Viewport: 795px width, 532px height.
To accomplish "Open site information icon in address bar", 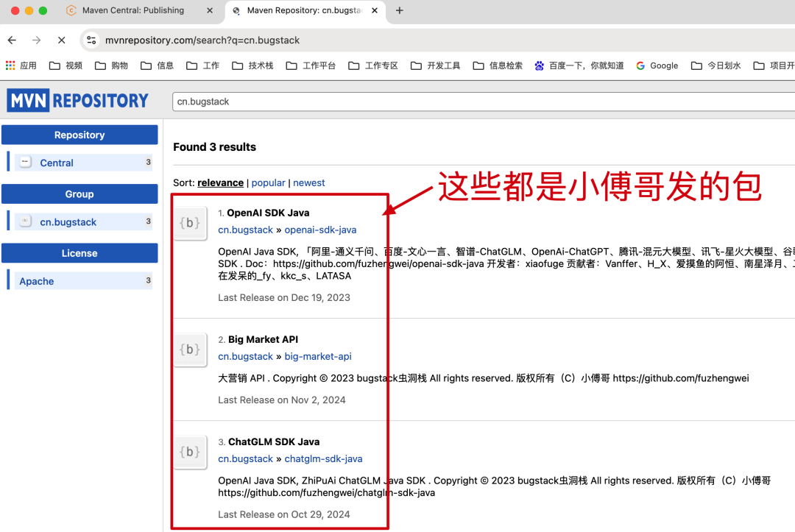I will (x=91, y=40).
